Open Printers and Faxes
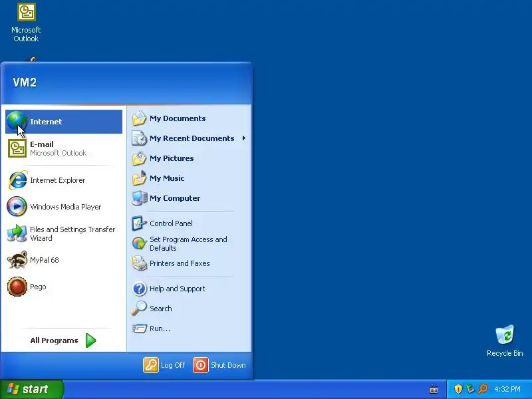 tap(190, 263)
